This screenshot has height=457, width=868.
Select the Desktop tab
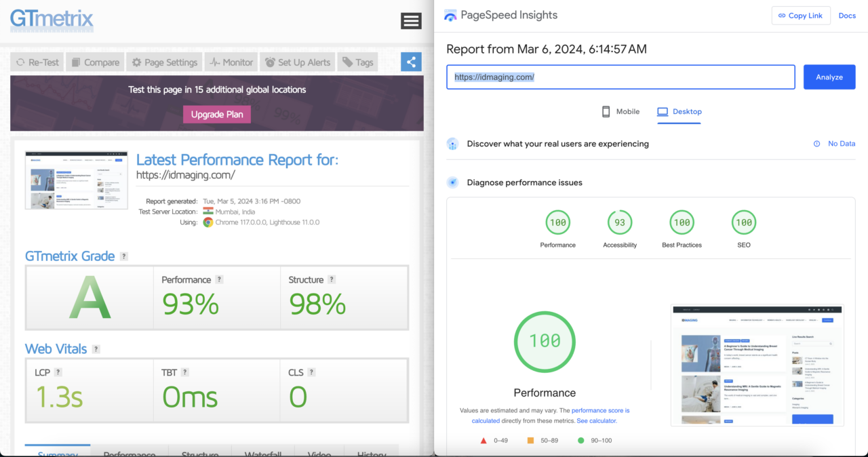click(x=679, y=112)
